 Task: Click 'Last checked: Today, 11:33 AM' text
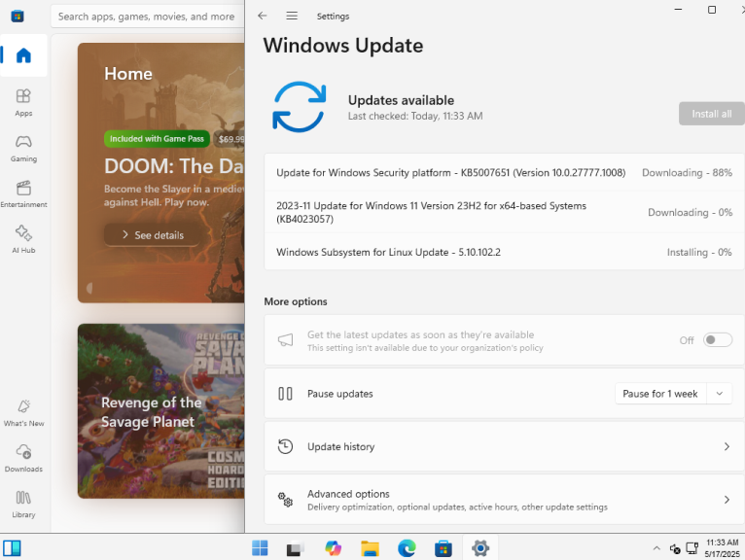[415, 116]
